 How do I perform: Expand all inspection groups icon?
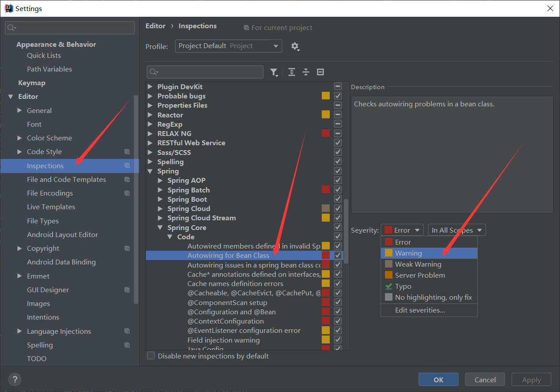pos(292,72)
